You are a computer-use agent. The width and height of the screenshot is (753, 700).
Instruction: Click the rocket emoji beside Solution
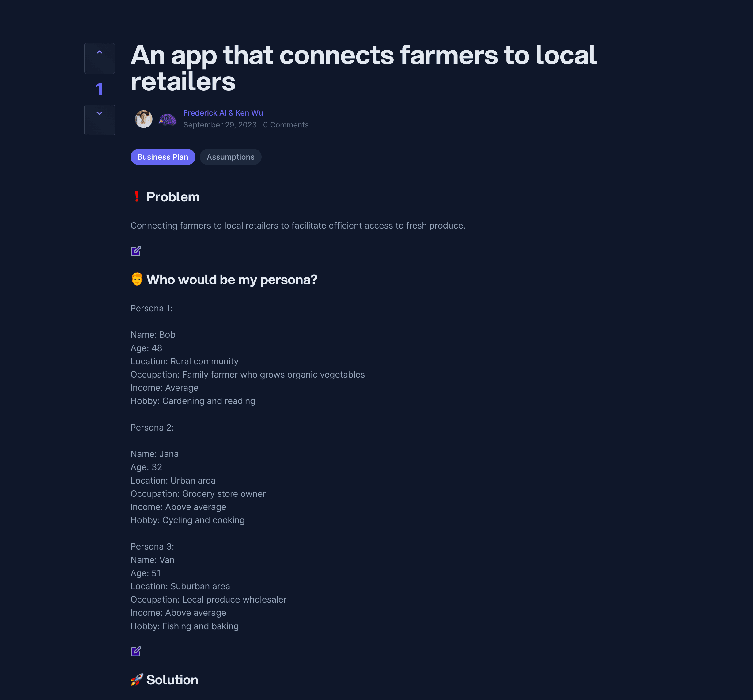pyautogui.click(x=137, y=679)
